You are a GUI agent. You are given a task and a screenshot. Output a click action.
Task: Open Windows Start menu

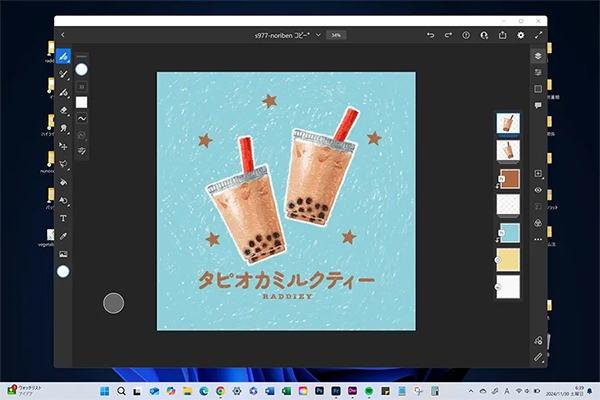[104, 391]
